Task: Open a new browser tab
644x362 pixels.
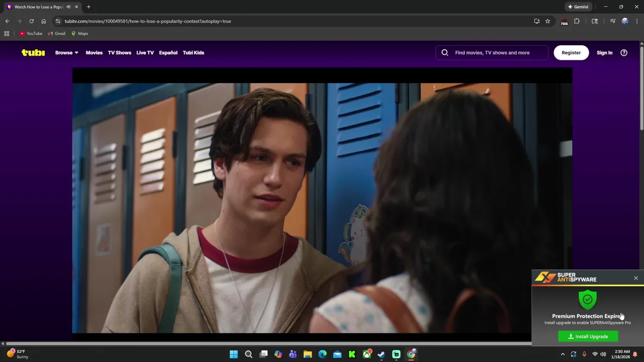Action: [x=89, y=7]
